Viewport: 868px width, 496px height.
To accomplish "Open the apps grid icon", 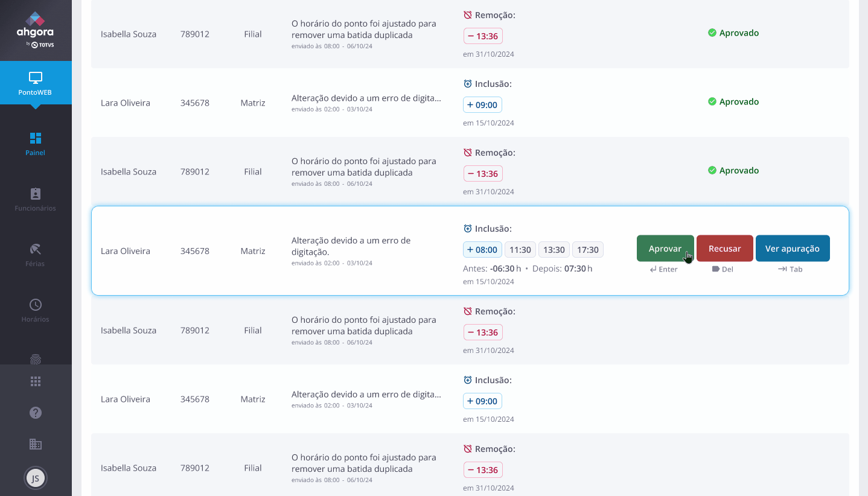I will click(36, 381).
